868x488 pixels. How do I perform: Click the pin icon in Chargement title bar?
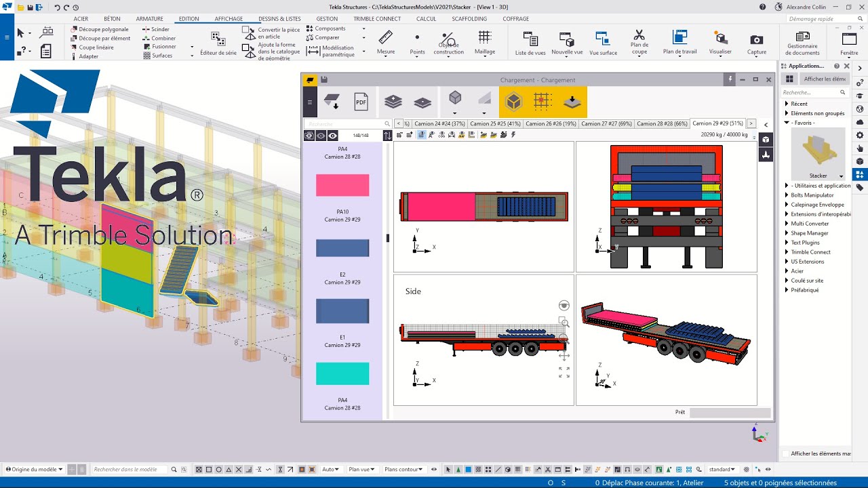click(x=730, y=79)
